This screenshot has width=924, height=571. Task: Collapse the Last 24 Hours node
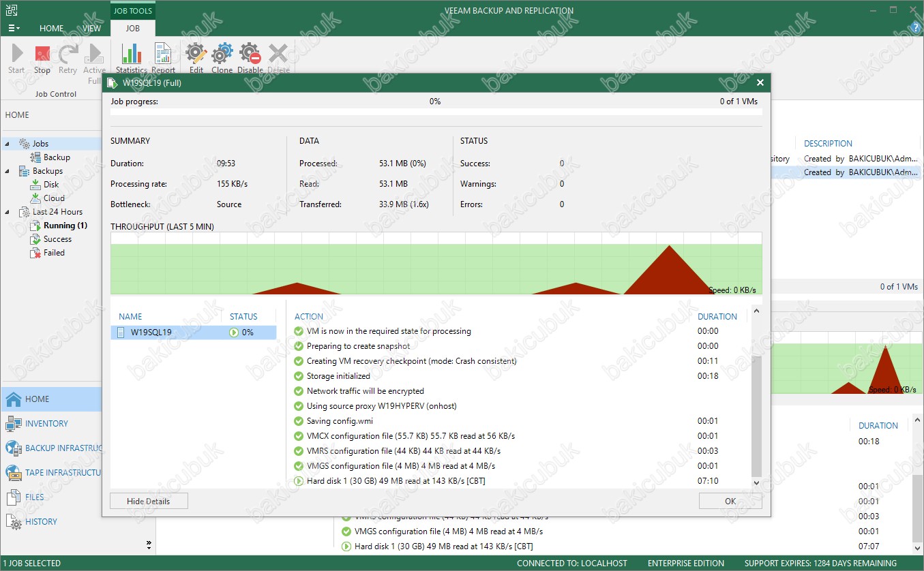click(7, 212)
